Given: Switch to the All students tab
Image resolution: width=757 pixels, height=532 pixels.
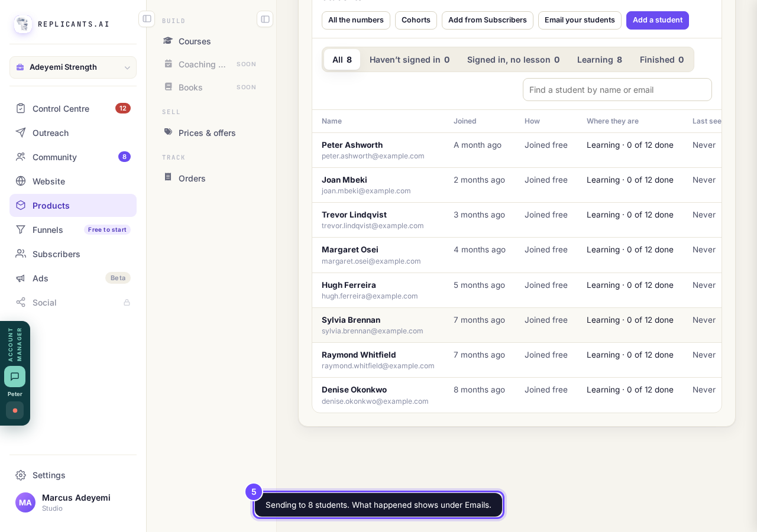Looking at the screenshot, I should [342, 60].
